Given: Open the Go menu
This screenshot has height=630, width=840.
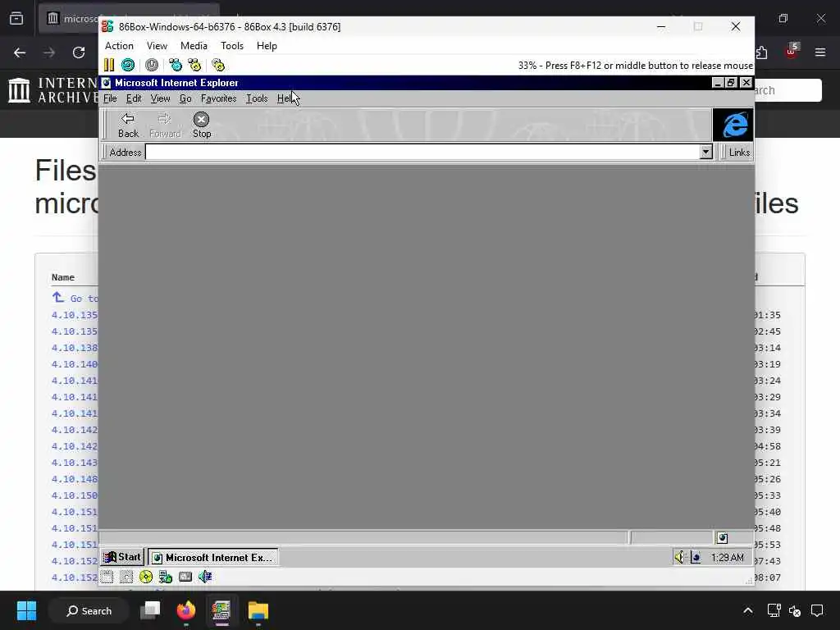Looking at the screenshot, I should tap(185, 98).
